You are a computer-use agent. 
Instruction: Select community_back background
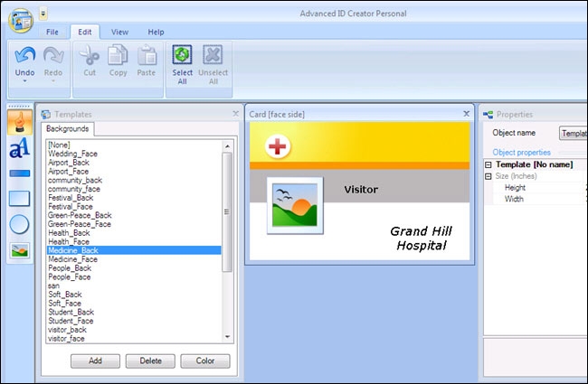[x=134, y=180]
